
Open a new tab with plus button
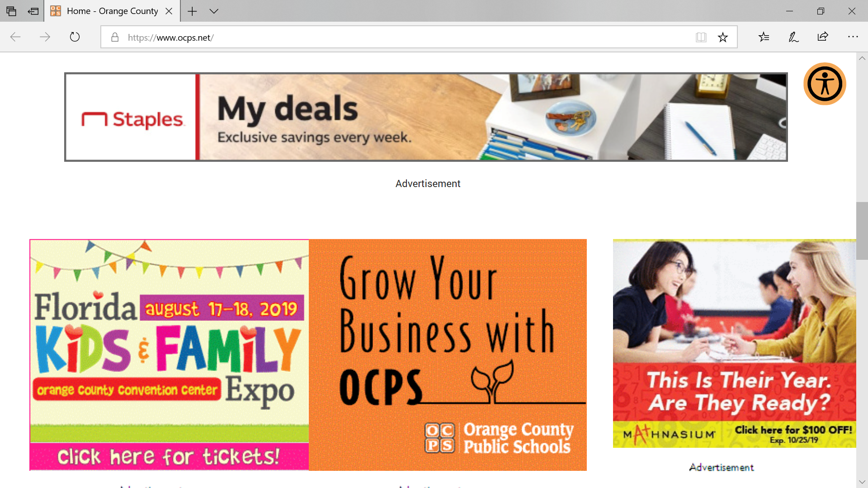pyautogui.click(x=192, y=11)
